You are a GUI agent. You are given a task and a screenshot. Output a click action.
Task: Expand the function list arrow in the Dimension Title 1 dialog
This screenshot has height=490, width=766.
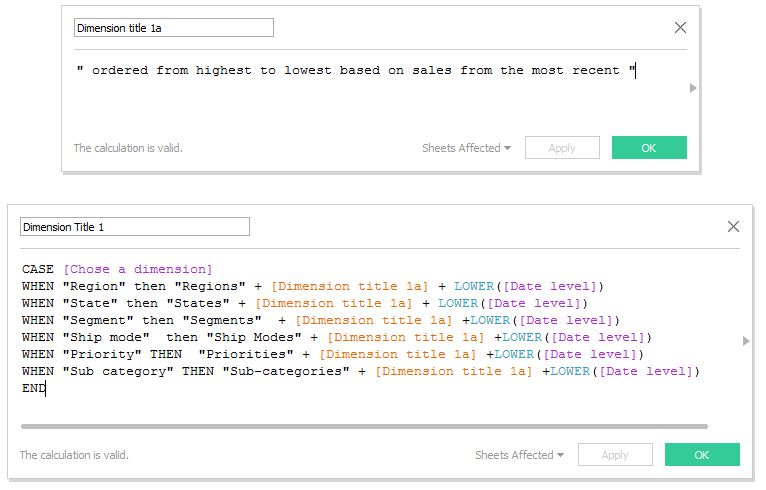tap(745, 341)
